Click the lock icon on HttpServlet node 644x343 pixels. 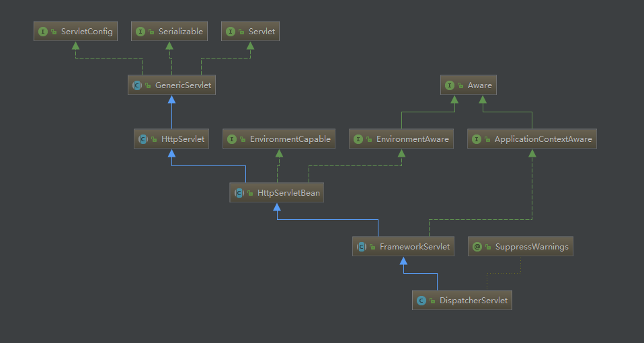[153, 139]
